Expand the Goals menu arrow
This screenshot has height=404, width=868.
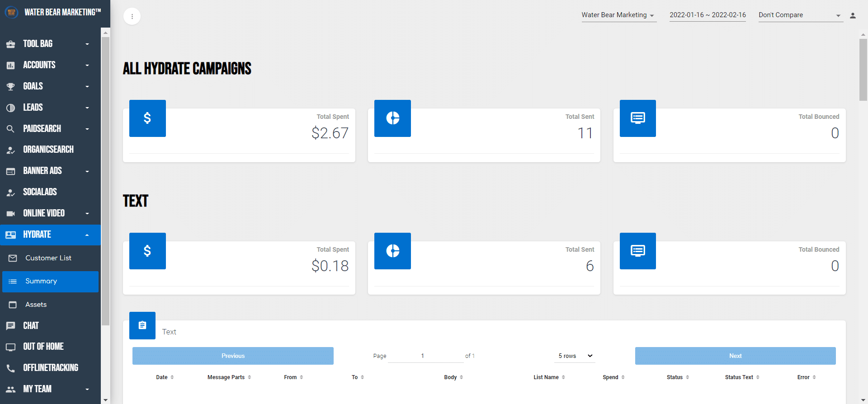87,87
